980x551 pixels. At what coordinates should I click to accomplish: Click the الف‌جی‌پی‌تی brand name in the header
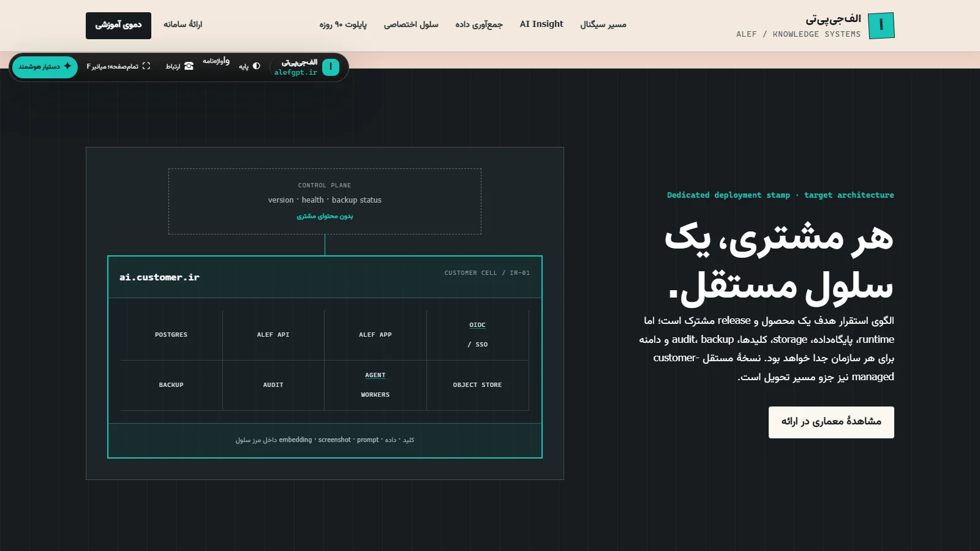(x=833, y=19)
